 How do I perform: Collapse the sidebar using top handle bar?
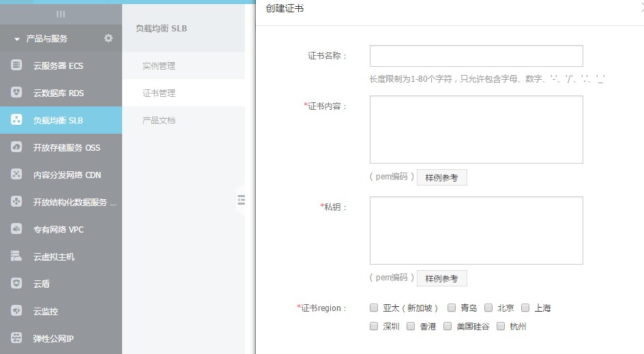click(x=61, y=14)
